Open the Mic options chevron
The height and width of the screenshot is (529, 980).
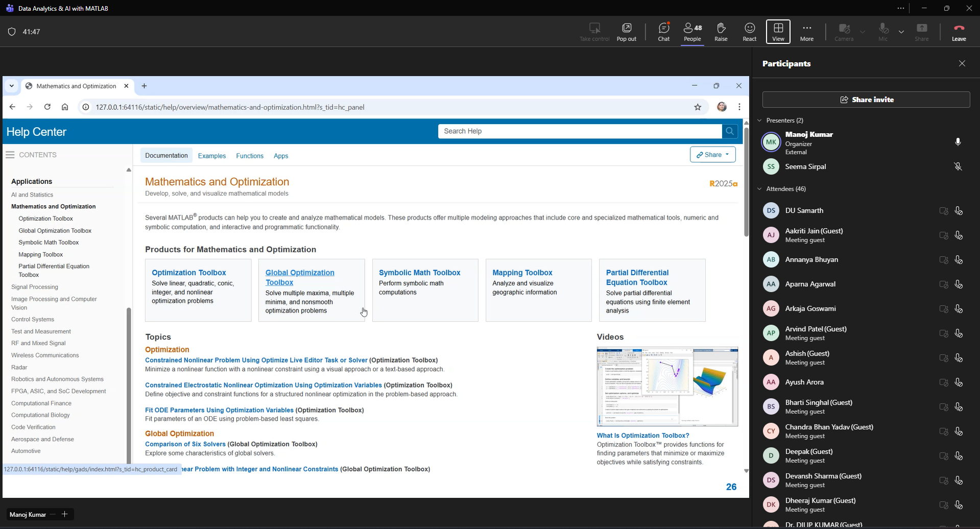tap(901, 31)
